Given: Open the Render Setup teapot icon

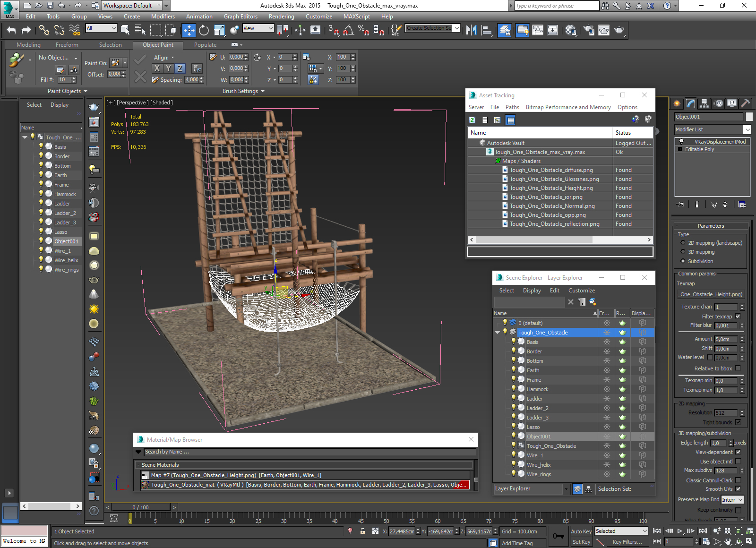Looking at the screenshot, I should click(589, 30).
